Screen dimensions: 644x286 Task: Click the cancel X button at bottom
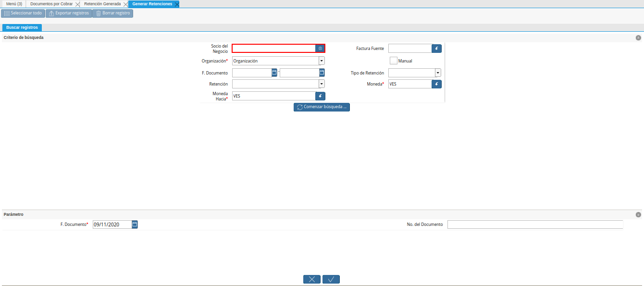click(x=312, y=279)
